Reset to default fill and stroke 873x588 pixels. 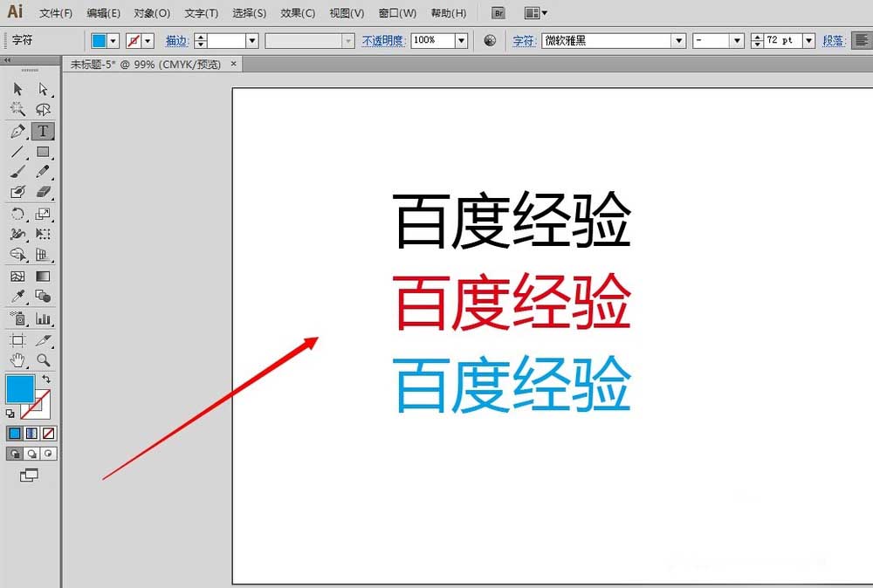pos(10,414)
